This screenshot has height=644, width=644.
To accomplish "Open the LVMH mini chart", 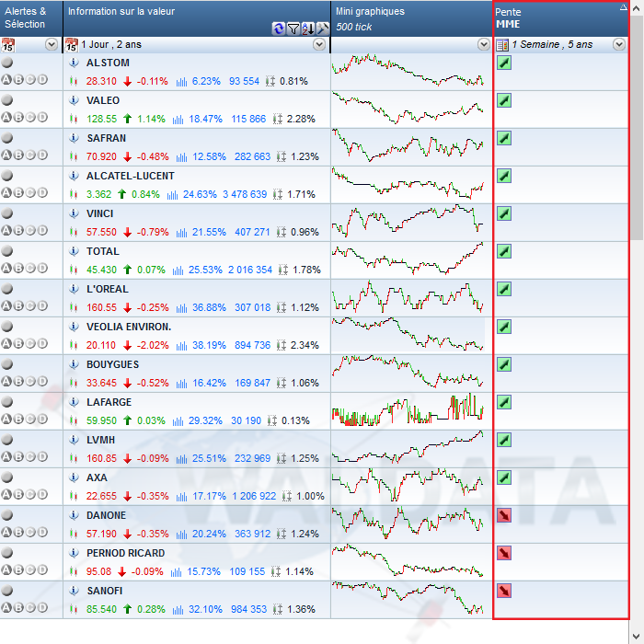I will (408, 447).
